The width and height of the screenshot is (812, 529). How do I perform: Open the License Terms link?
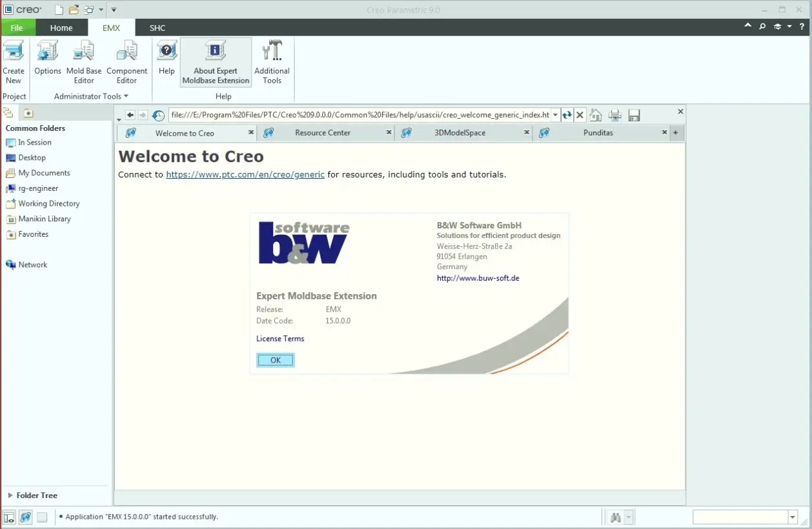tap(279, 338)
